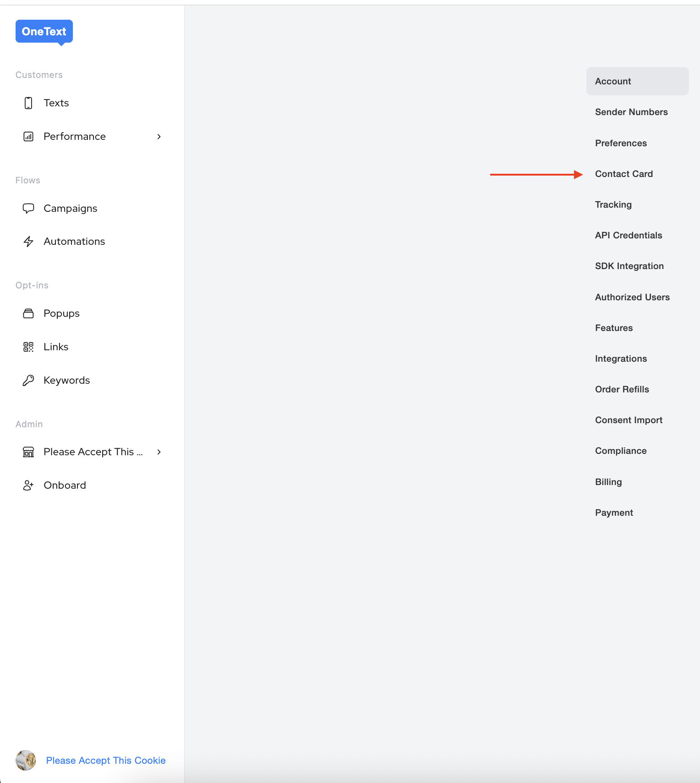Click the storefront icon under Admin
This screenshot has width=700, height=783.
28,452
